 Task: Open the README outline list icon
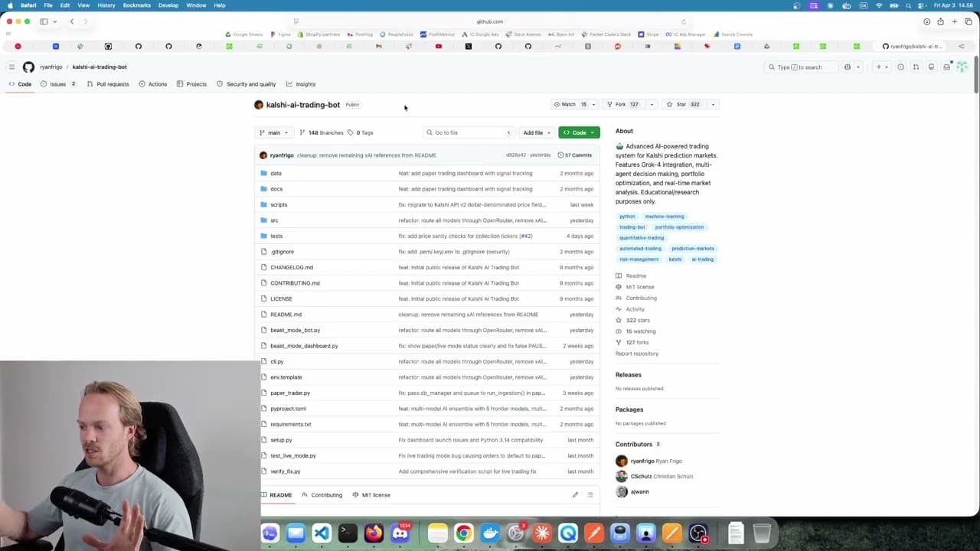(590, 495)
